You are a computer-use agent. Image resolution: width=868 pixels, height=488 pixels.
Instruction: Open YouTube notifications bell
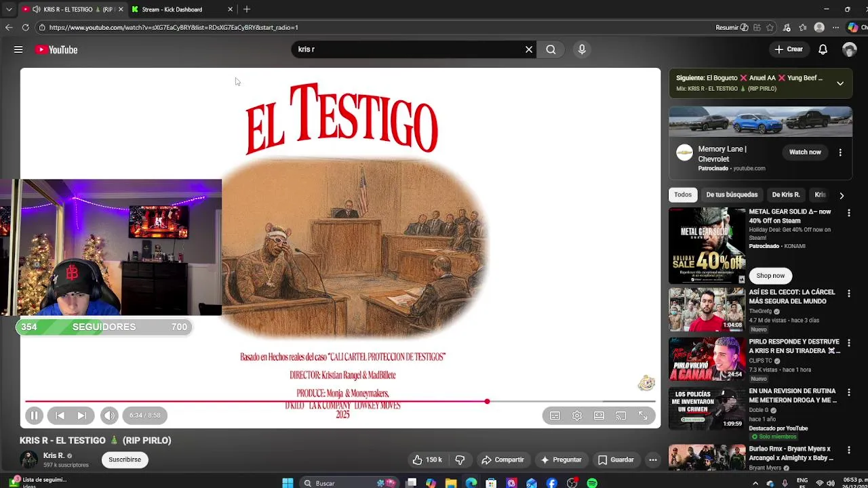(823, 49)
